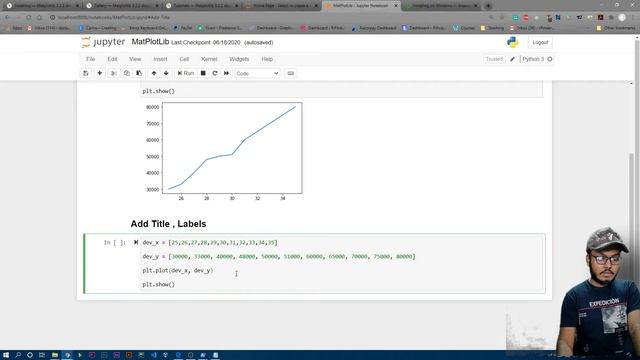Click the browser address bar
The image size is (640, 360).
point(269,17)
